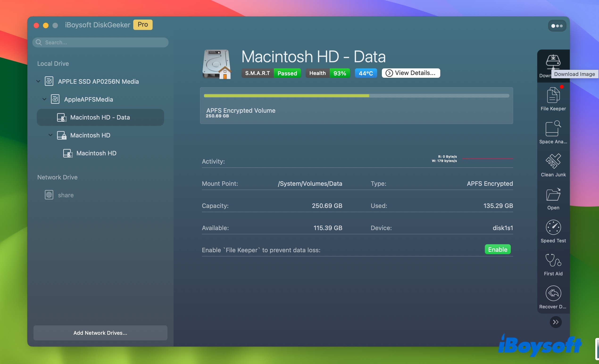Click the volume usage progress bar
Screen dimensions: 599x364
[x=356, y=96]
